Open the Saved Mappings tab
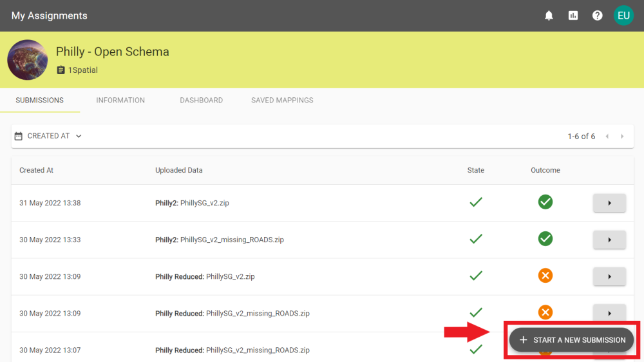Viewport: 644px width, 362px height. click(282, 100)
